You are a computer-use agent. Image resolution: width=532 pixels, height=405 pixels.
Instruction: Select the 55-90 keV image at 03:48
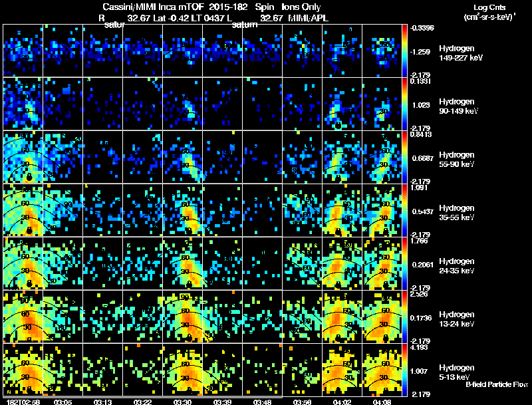262,157
